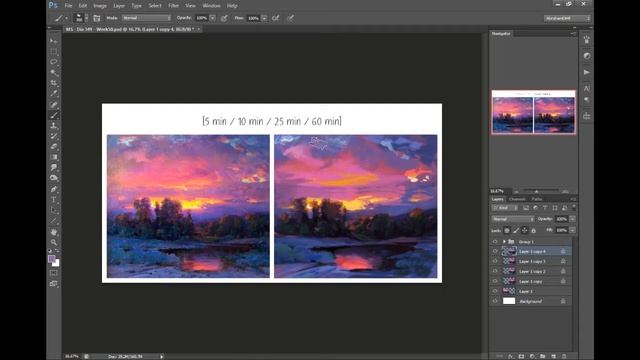Toggle lock transparent pixels button

[x=507, y=231]
